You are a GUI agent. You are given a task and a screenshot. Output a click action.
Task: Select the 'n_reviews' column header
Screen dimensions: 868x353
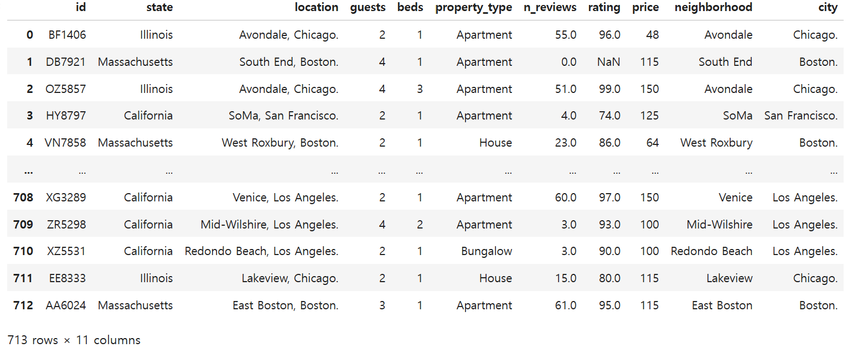(x=550, y=8)
